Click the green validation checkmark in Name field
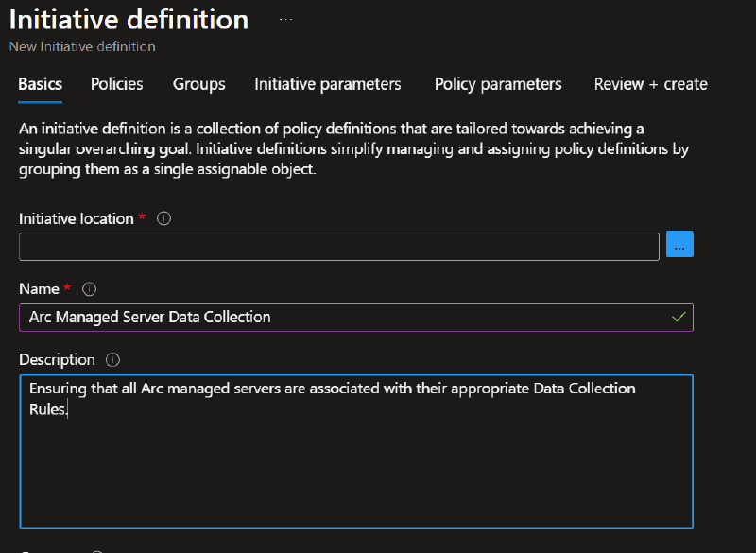 coord(679,317)
